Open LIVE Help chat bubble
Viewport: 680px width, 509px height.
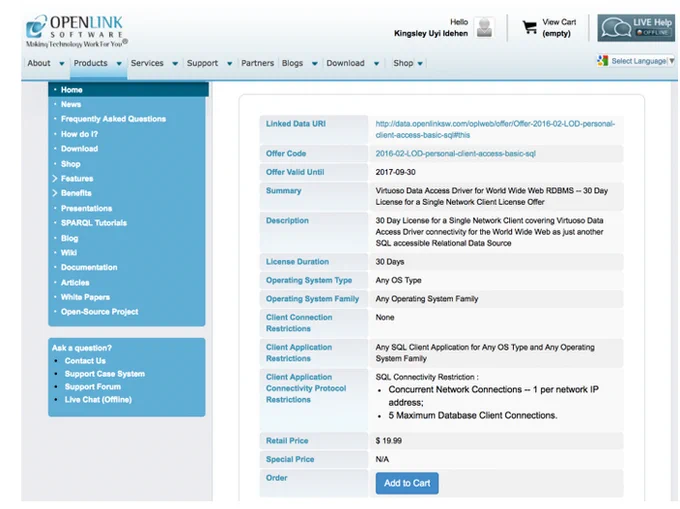coord(636,28)
